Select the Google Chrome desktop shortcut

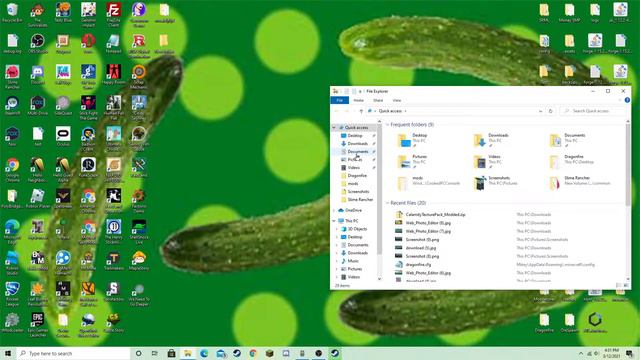tap(12, 170)
